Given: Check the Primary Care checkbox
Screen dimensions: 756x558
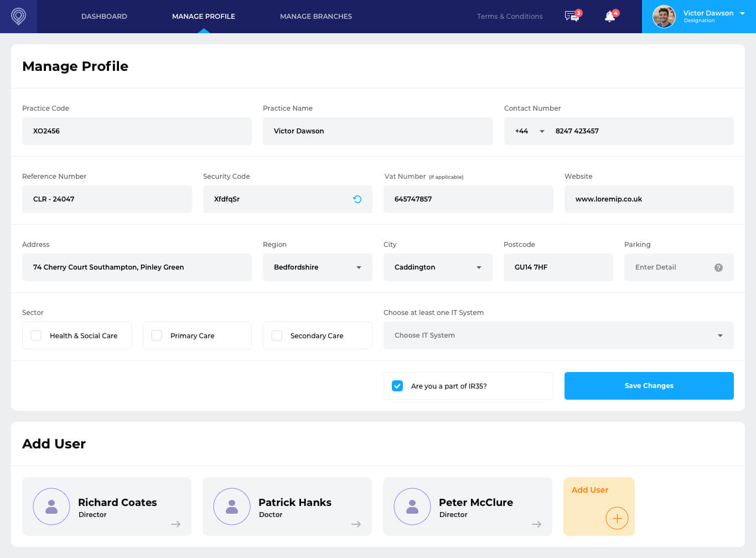Looking at the screenshot, I should [x=157, y=335].
